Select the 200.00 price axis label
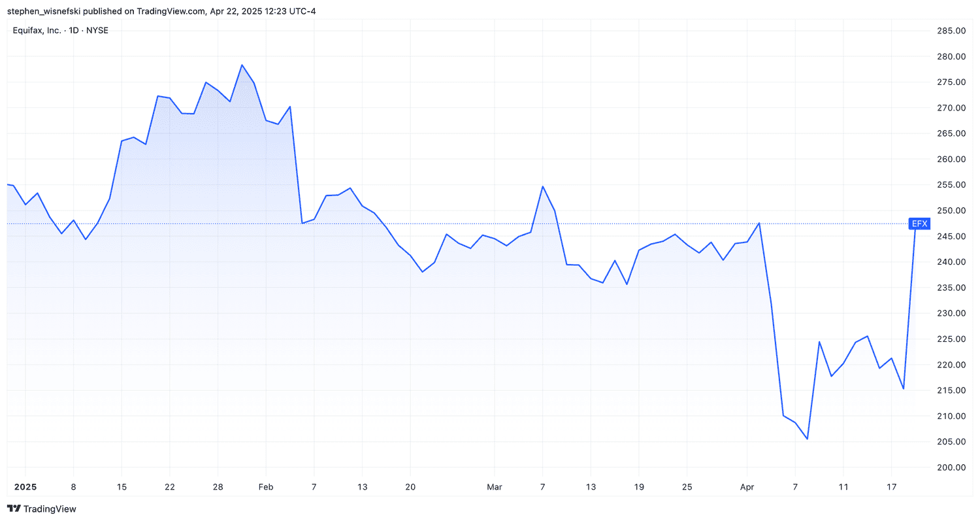980x521 pixels. tap(950, 467)
